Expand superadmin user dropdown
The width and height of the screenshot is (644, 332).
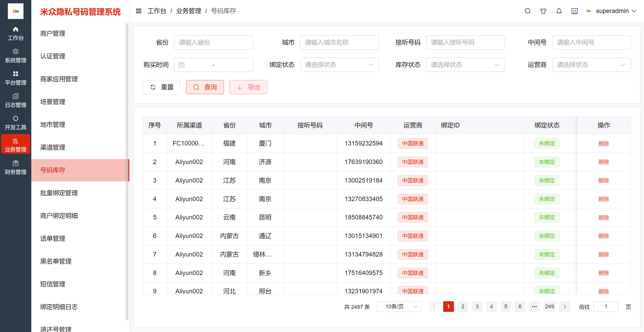(x=634, y=11)
